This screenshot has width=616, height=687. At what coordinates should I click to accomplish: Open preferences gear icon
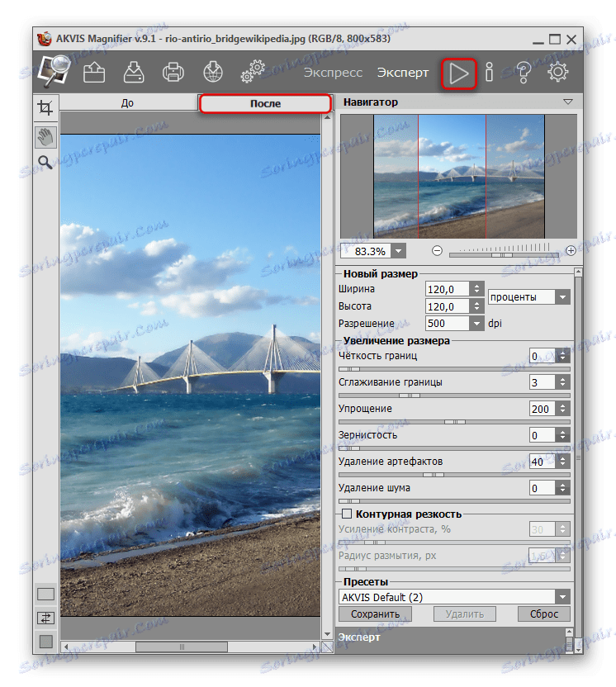pyautogui.click(x=557, y=72)
